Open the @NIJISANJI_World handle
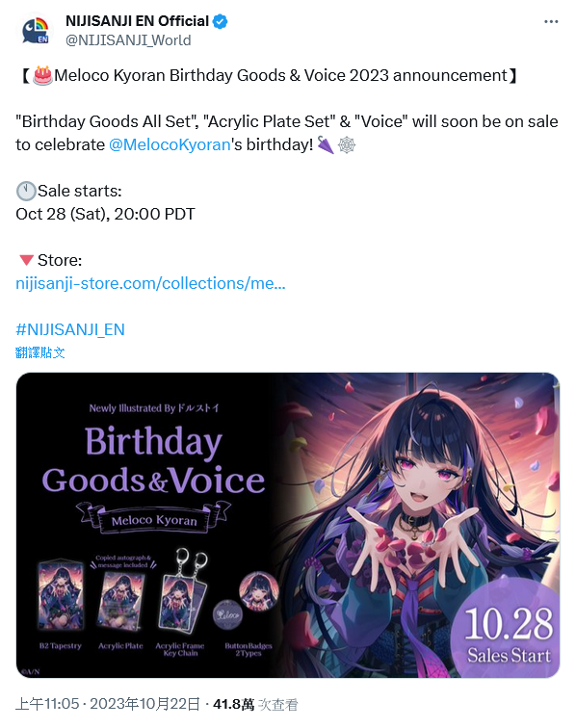This screenshot has height=728, width=576. [128, 40]
